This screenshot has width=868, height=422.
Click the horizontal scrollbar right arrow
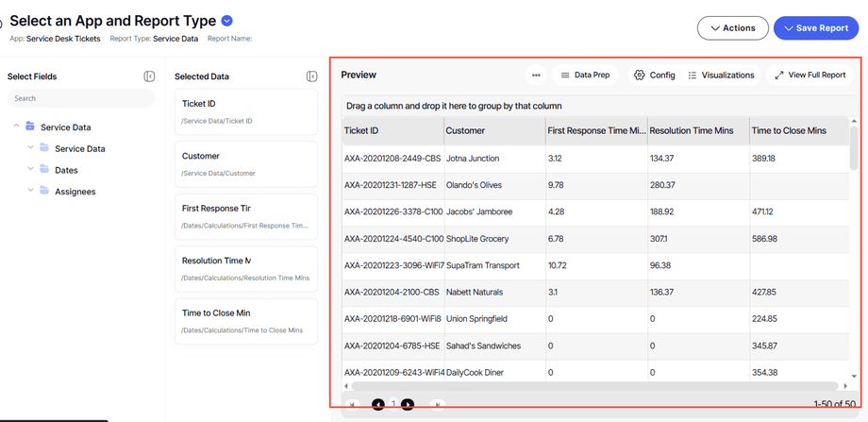845,385
